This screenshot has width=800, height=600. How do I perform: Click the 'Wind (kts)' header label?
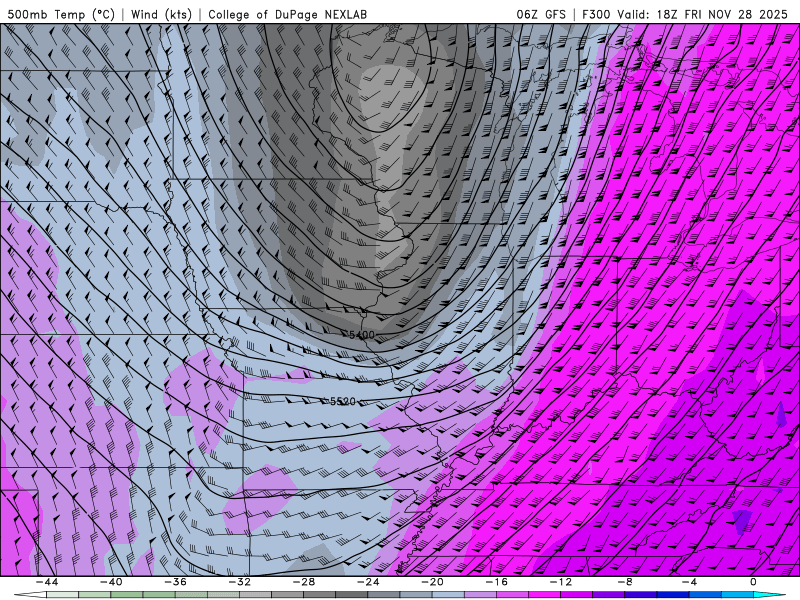click(x=161, y=14)
